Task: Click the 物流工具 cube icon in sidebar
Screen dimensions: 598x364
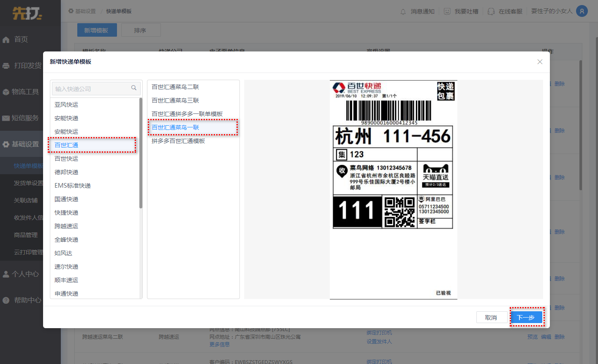Action: click(6, 92)
